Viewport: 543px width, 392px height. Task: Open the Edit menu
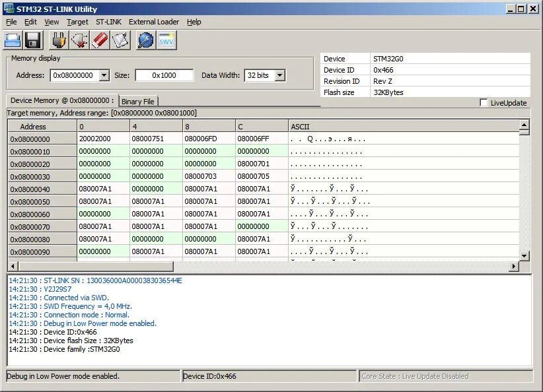pyautogui.click(x=30, y=22)
